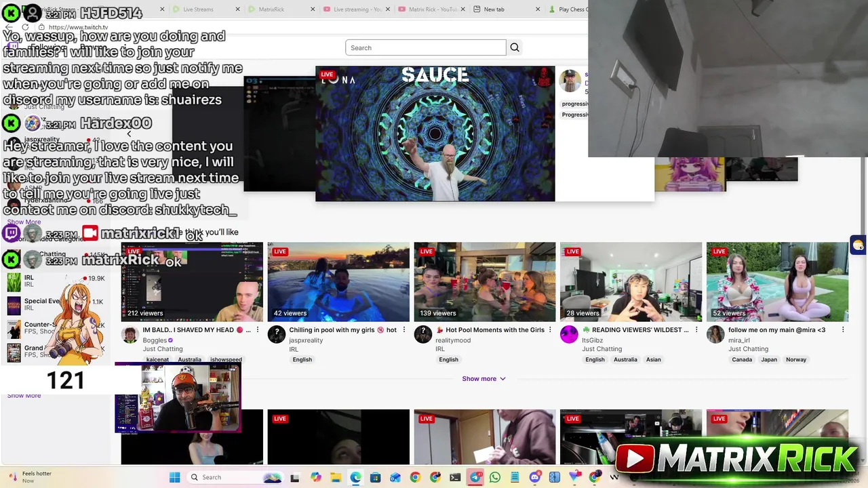Open Microsoft Store from the taskbar
The width and height of the screenshot is (868, 488).
(x=375, y=477)
